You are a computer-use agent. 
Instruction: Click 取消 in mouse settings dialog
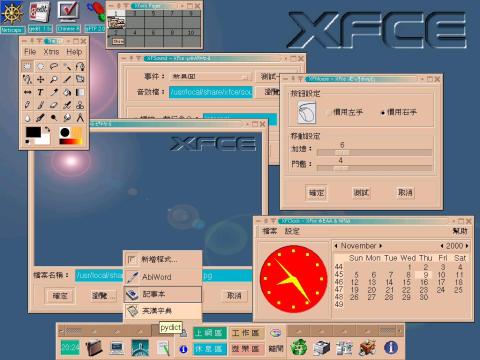click(x=405, y=193)
